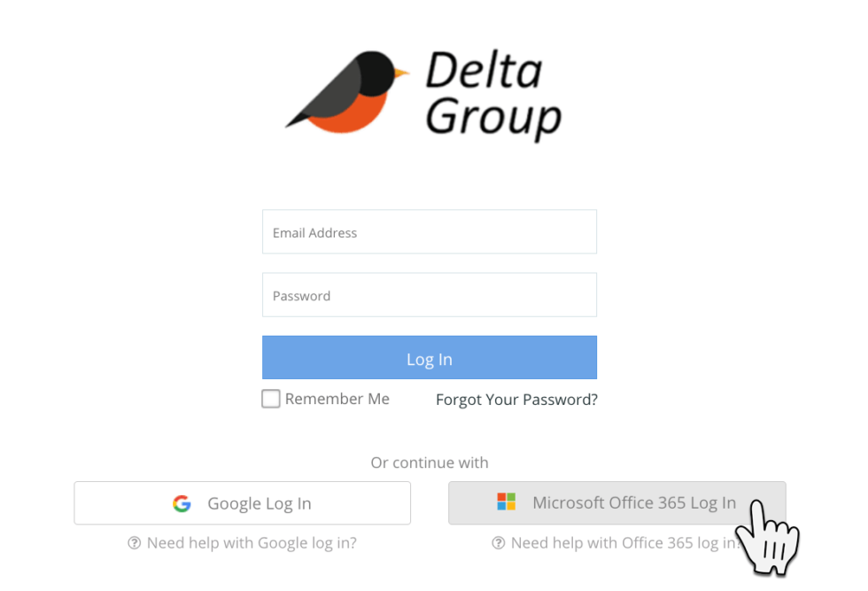
Task: Click the question mark icon beside Office 365 help
Action: coord(499,543)
